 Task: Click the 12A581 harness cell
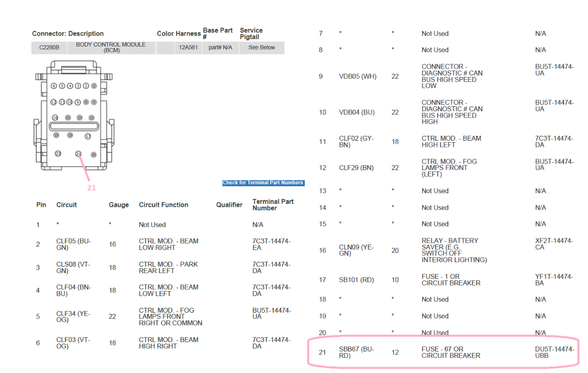pyautogui.click(x=189, y=48)
